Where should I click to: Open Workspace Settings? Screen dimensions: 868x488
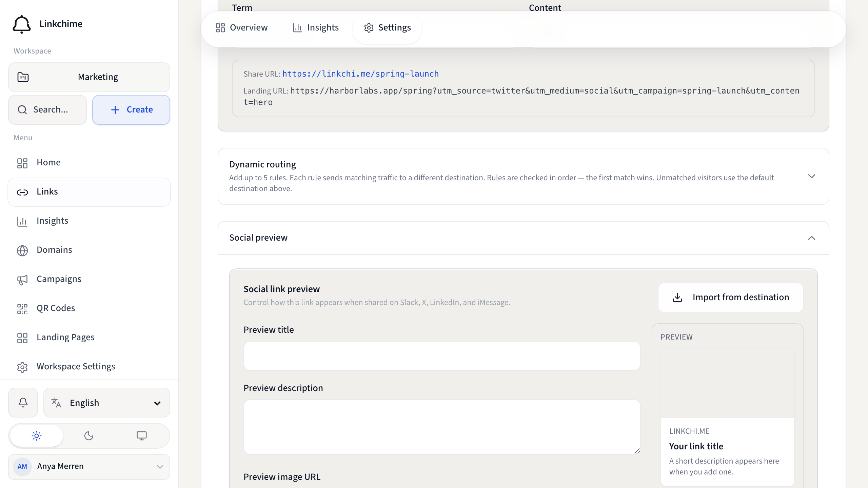pyautogui.click(x=89, y=367)
